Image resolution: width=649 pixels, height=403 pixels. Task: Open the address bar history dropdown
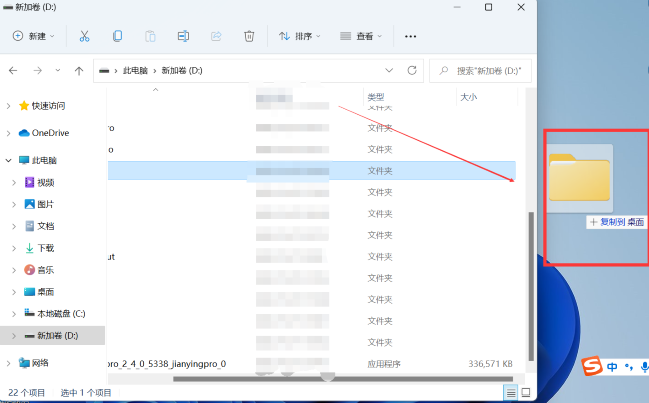(x=389, y=71)
